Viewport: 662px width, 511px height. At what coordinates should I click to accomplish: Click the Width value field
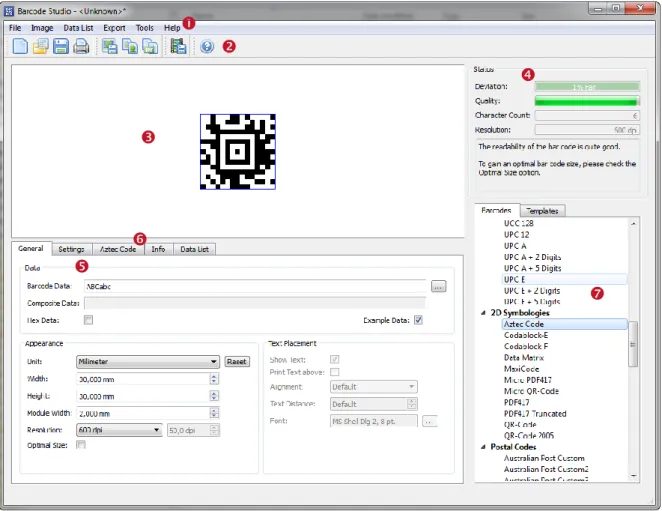point(143,379)
